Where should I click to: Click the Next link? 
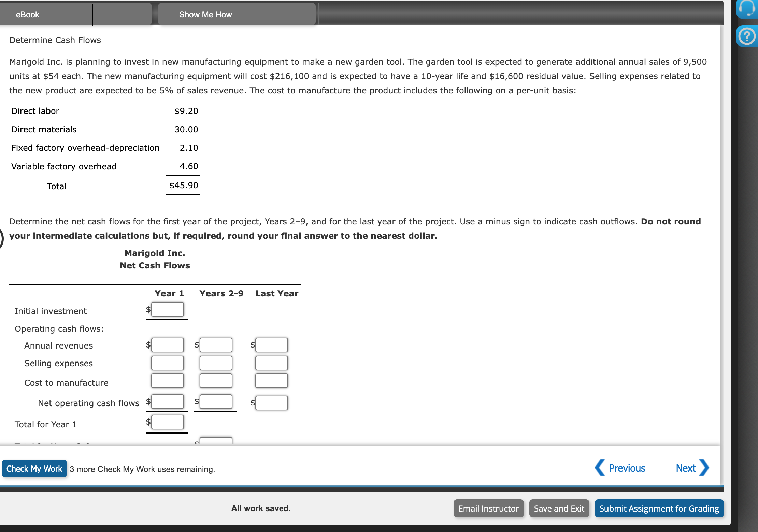coord(686,468)
